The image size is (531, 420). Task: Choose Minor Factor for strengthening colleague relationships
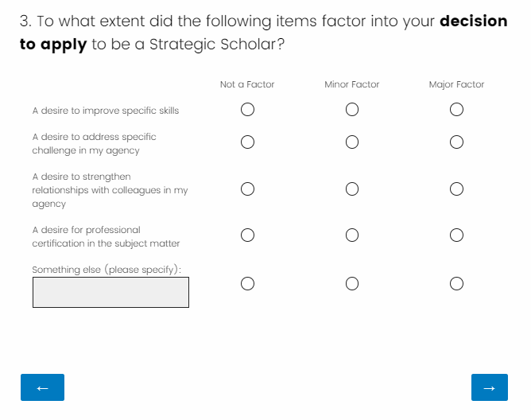point(352,189)
